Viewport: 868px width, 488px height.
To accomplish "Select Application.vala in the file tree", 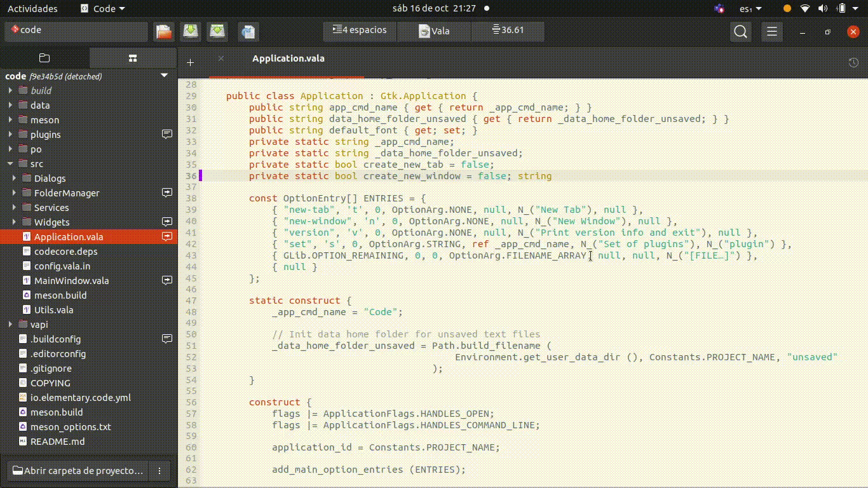I will tap(88, 236).
